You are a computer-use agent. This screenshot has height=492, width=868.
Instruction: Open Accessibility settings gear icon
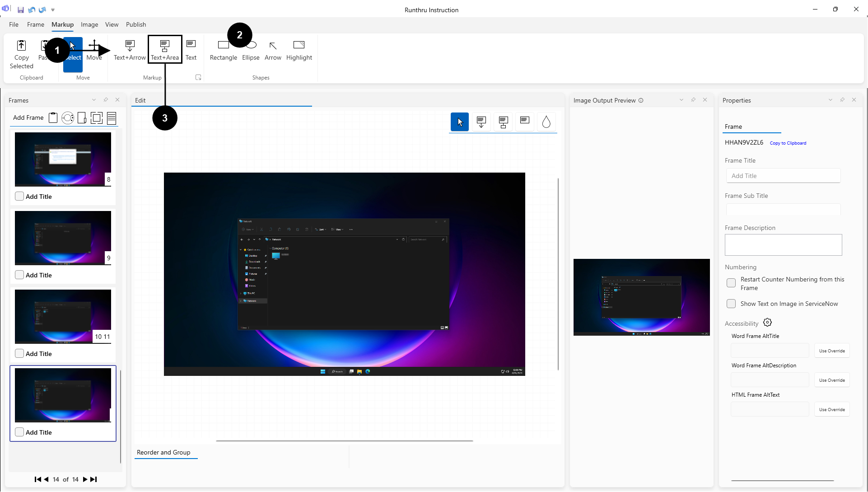coord(767,323)
